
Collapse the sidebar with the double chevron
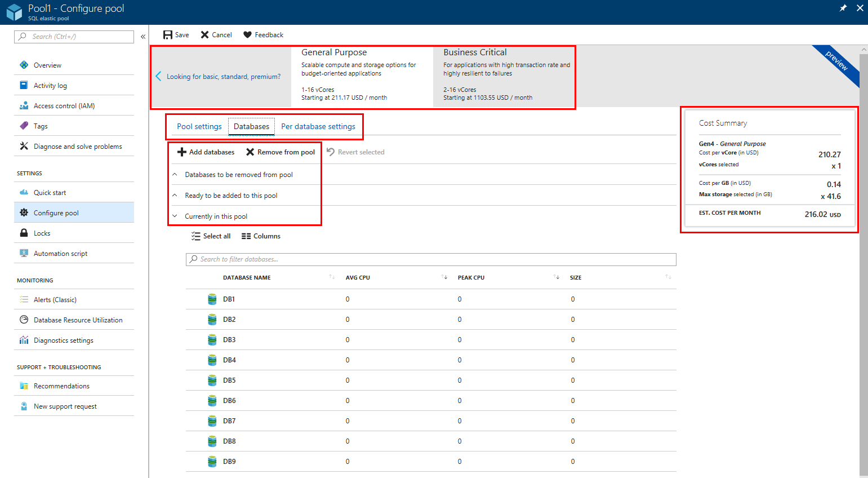143,37
